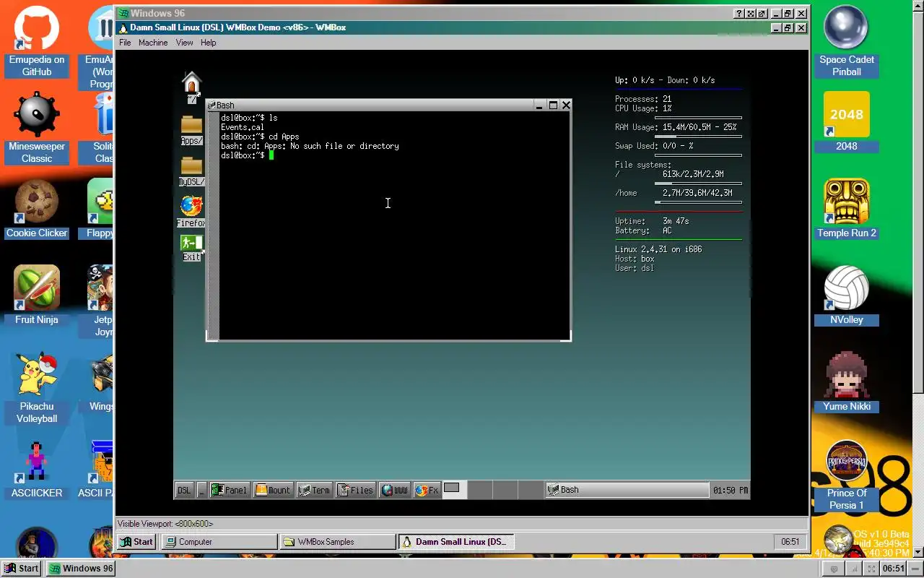Open the Panel launcher in the DSL taskbar
The width and height of the screenshot is (924, 578).
coord(229,490)
